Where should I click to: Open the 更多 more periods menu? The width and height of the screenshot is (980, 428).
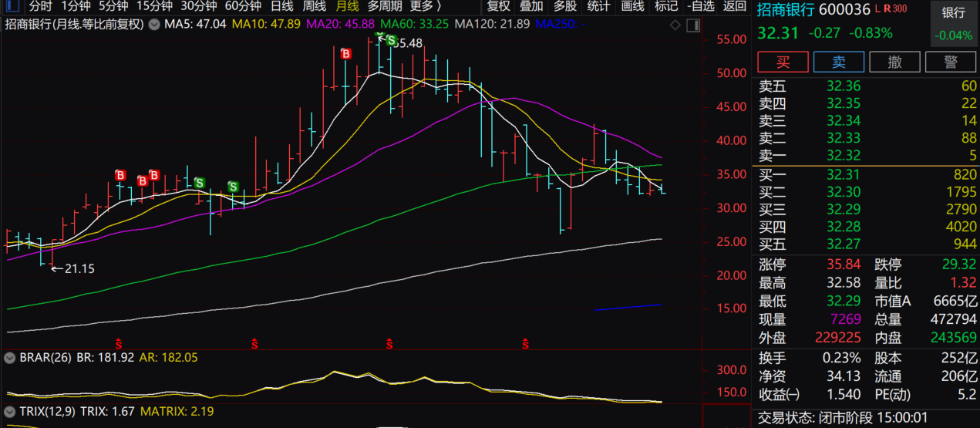click(x=426, y=6)
